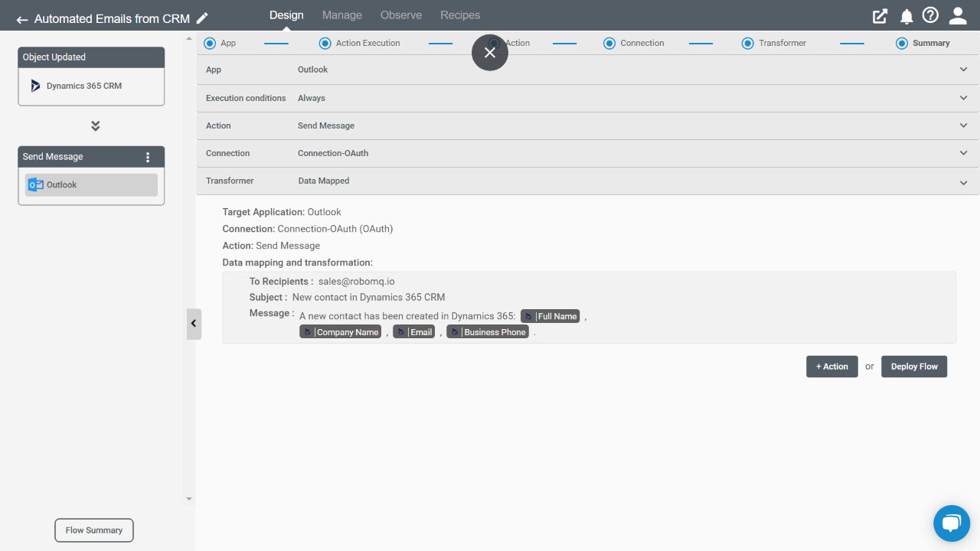Click Connection-OAuth (OAuth) summary line

tap(308, 229)
